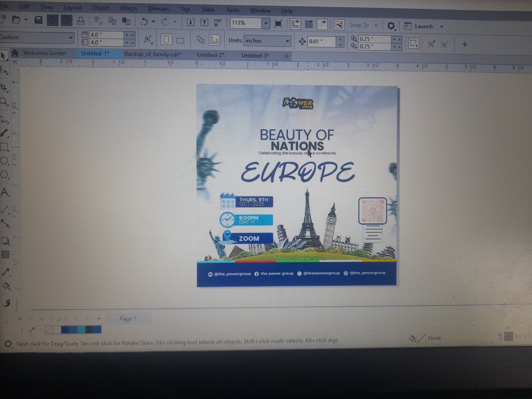Viewport: 532px width, 399px height.
Task: Select the Connector tool
Action: [5, 223]
